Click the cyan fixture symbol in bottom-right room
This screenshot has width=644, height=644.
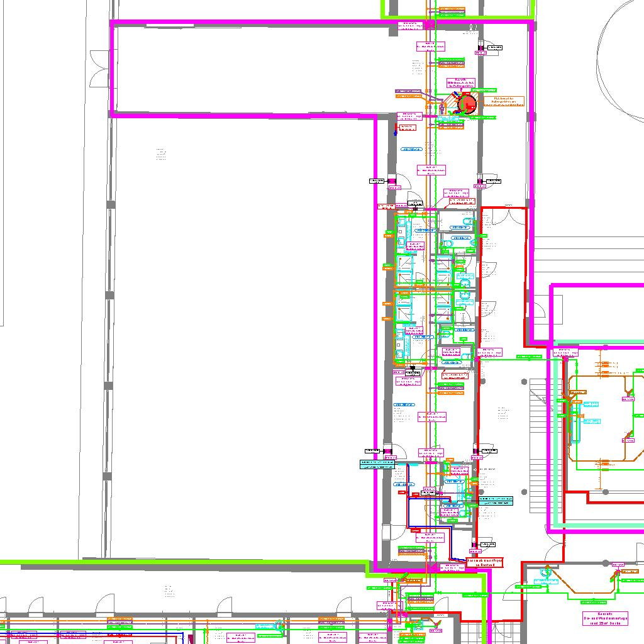point(547,573)
